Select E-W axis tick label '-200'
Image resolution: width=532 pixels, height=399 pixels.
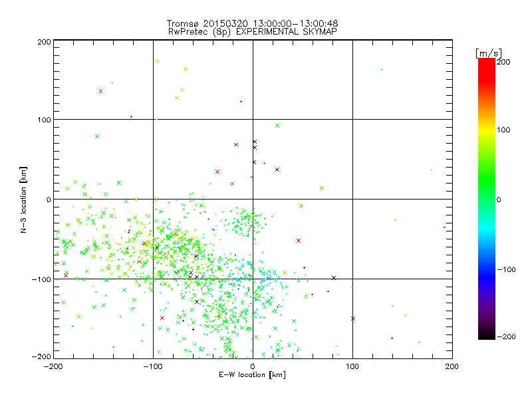pyautogui.click(x=53, y=366)
